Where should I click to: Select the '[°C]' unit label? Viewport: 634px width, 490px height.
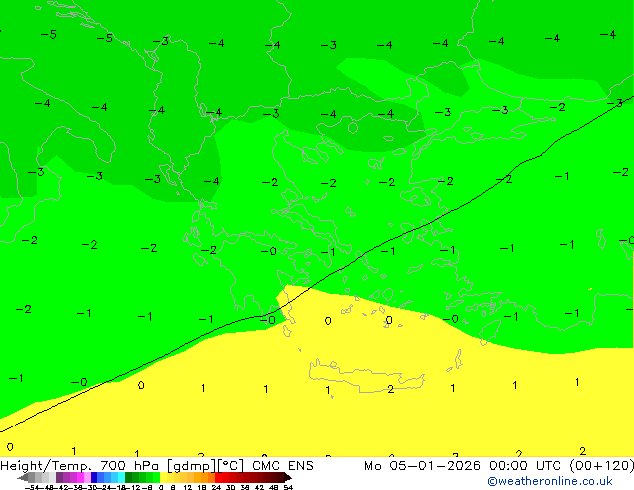[230, 466]
